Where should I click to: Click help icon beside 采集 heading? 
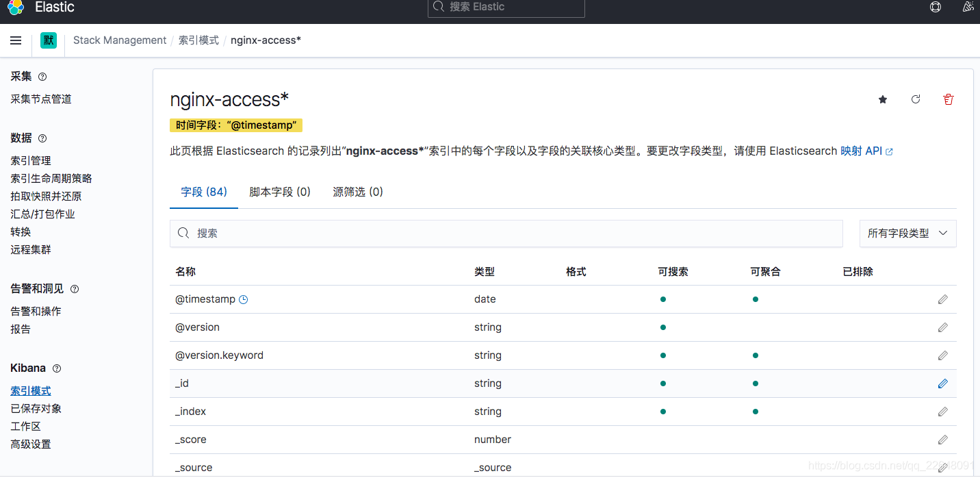pos(42,77)
